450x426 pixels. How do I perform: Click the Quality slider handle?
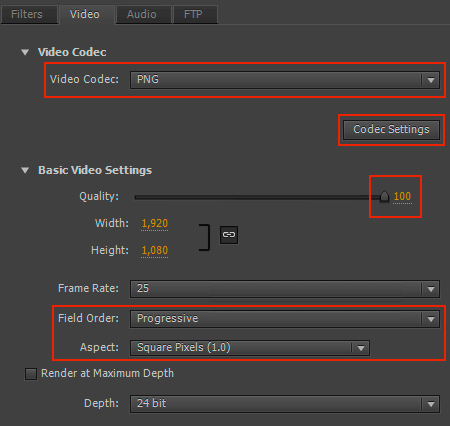pyautogui.click(x=384, y=196)
